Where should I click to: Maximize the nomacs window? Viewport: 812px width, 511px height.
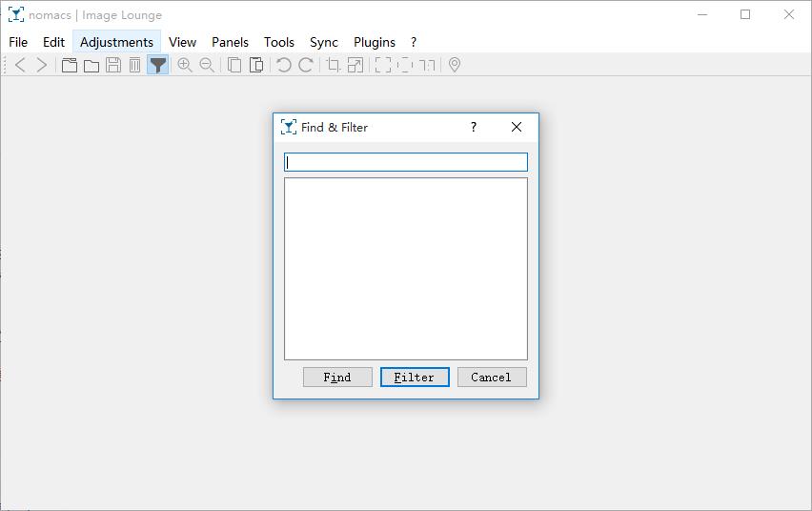pyautogui.click(x=745, y=14)
